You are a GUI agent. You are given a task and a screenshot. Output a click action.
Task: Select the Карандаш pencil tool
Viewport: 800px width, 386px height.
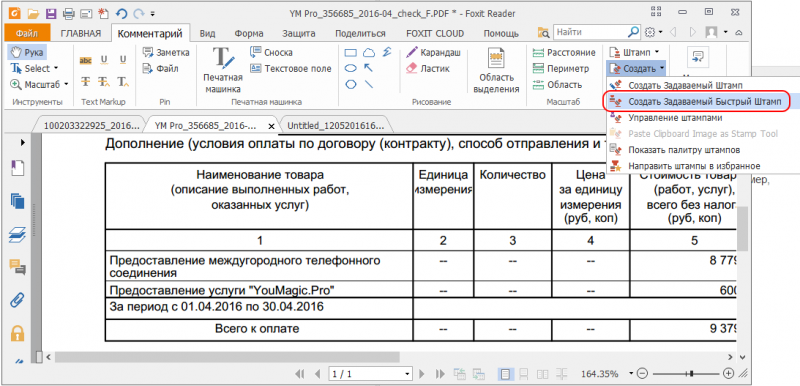433,53
